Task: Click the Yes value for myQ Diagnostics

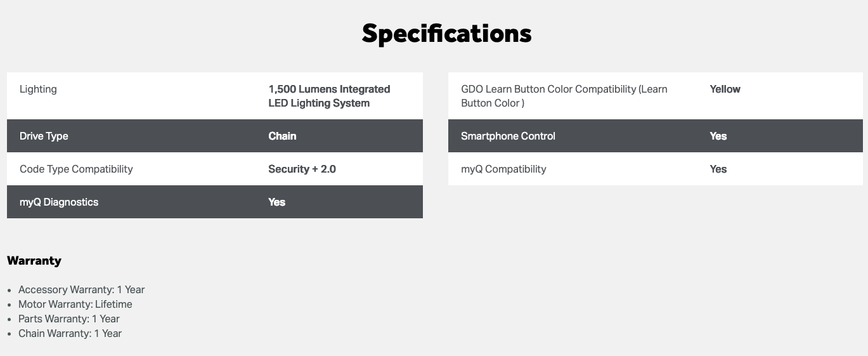Action: (x=277, y=202)
